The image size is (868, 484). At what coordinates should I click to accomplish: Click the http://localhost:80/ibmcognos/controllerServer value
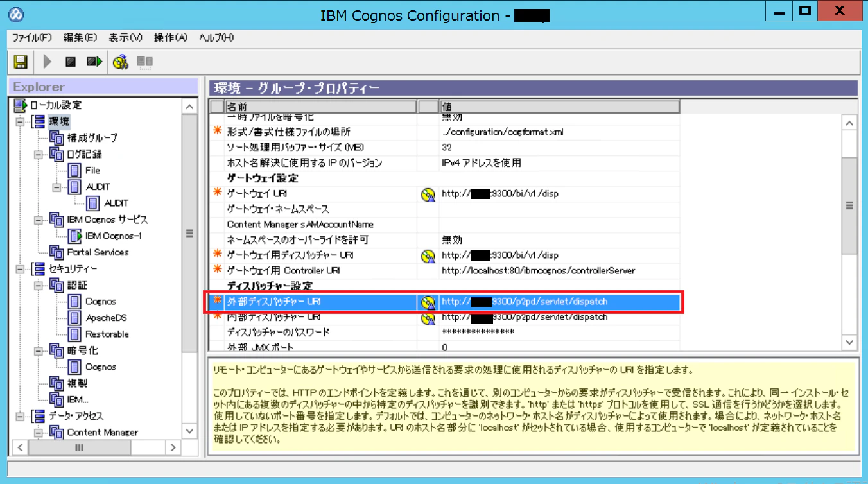(x=538, y=271)
